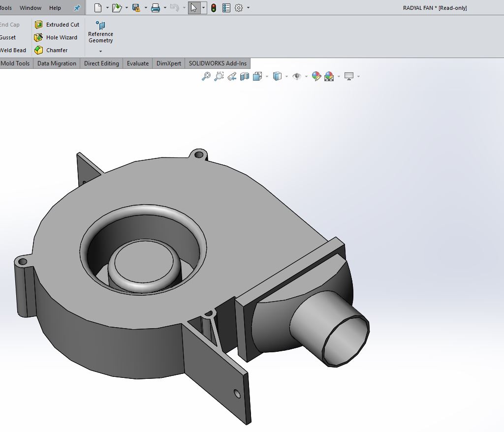The width and height of the screenshot is (504, 432).
Task: Select the fan's central hub face
Action: click(144, 263)
